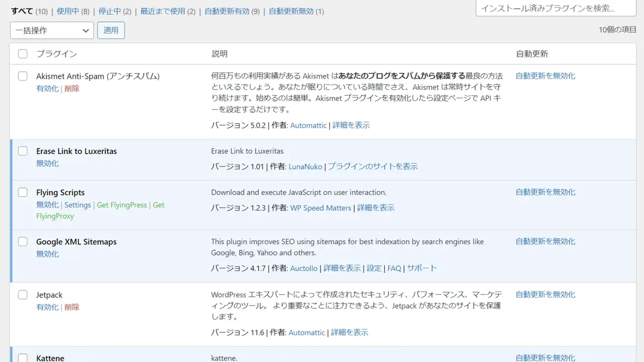Viewport: 644px width, 362px height.
Task: Activate Jetpack via 有効化 link
Action: 47,307
